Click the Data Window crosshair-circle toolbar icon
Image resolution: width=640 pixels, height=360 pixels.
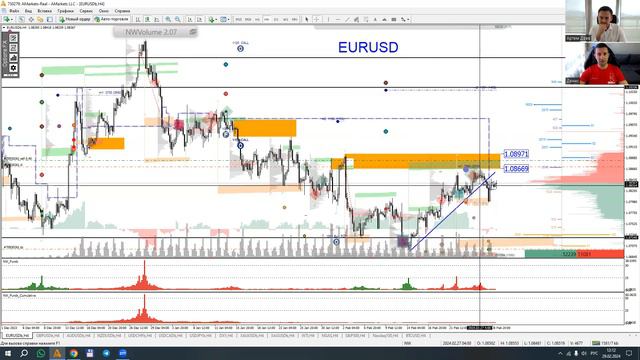pyautogui.click(x=31, y=19)
